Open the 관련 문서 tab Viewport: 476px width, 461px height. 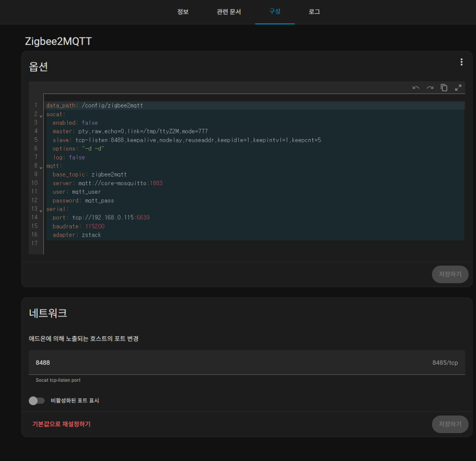tap(229, 12)
